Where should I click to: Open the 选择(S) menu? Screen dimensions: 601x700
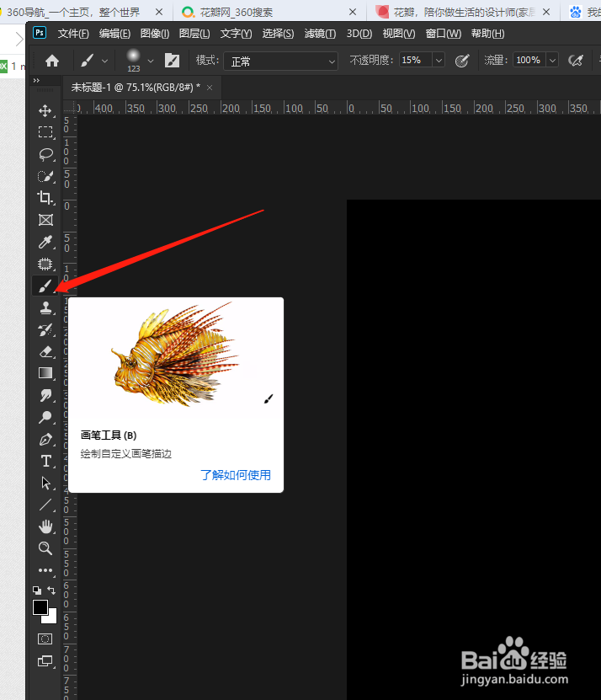278,34
